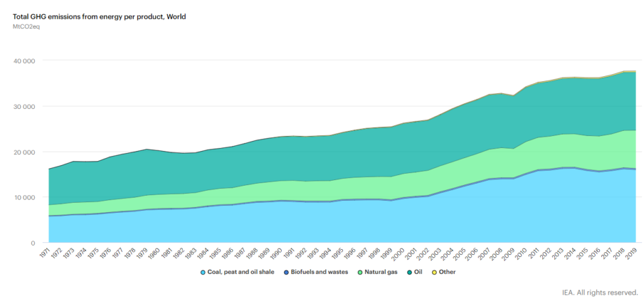Click the Biofuels and wastes legend dot
This screenshot has height=299, width=644.
pyautogui.click(x=287, y=273)
